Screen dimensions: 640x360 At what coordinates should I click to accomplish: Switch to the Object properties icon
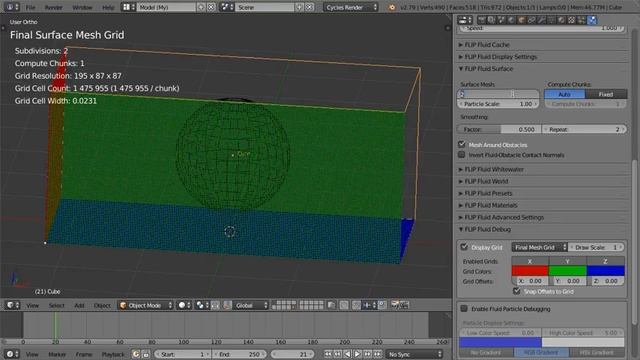522,20
